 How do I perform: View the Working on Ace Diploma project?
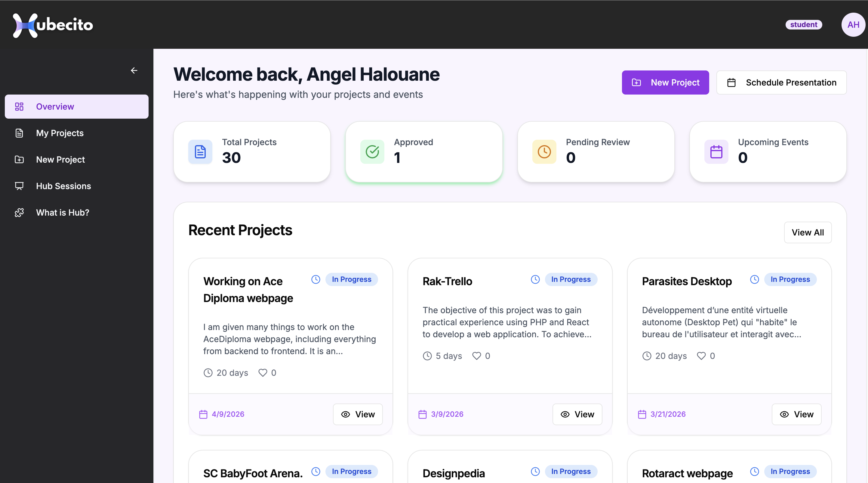[x=358, y=414]
